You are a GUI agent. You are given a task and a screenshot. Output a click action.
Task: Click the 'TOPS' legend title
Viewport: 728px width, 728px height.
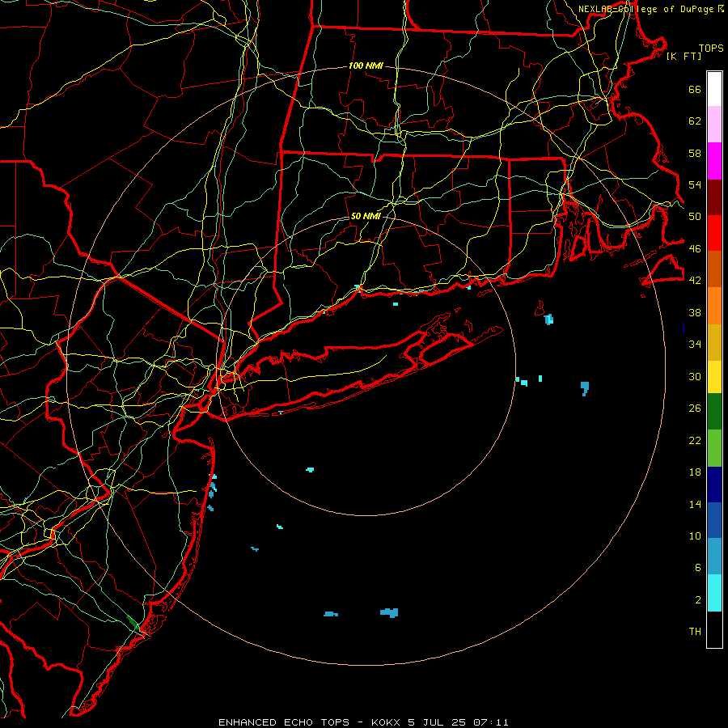pyautogui.click(x=711, y=48)
